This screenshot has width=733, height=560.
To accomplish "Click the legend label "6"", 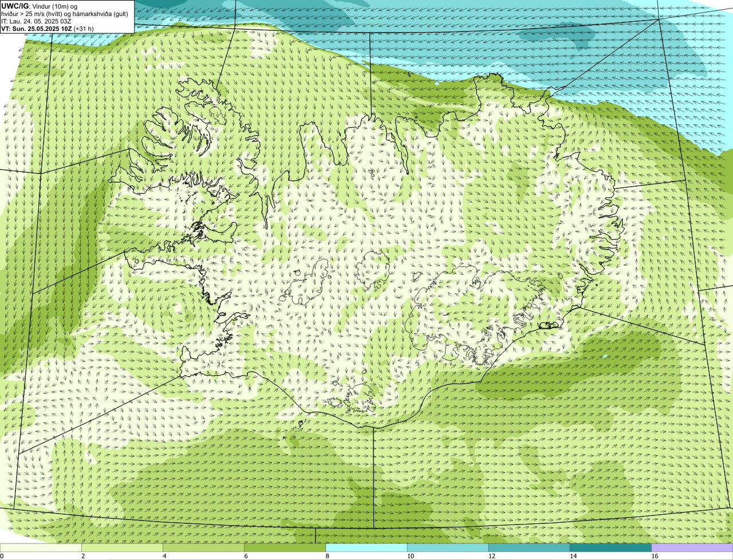I will [x=246, y=556].
